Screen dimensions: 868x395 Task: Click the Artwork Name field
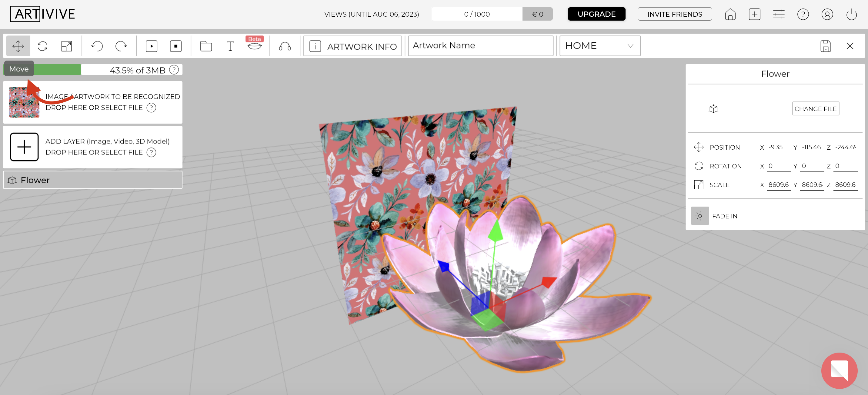(x=480, y=46)
